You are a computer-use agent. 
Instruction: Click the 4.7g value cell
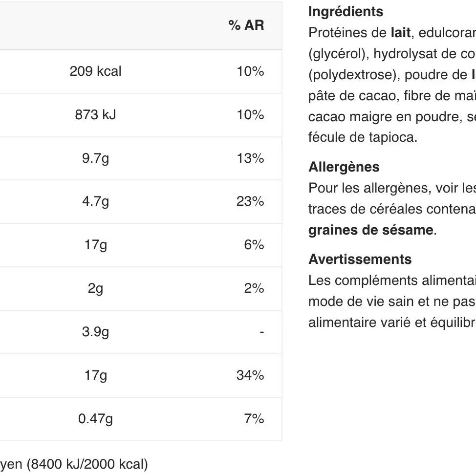(x=95, y=201)
